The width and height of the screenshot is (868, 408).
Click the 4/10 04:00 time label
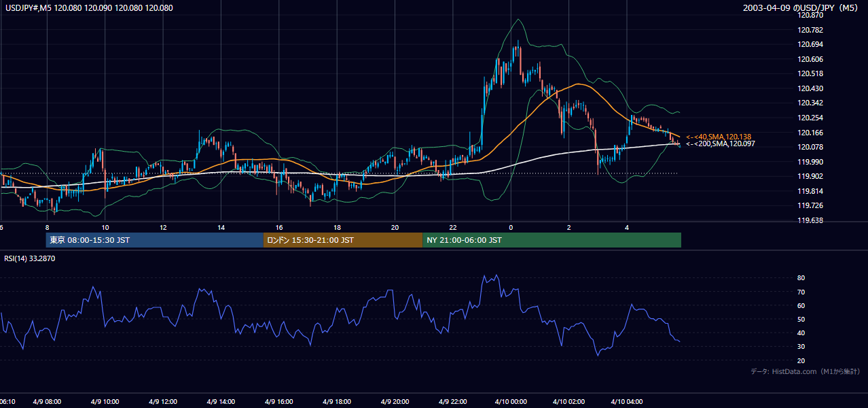pyautogui.click(x=627, y=402)
